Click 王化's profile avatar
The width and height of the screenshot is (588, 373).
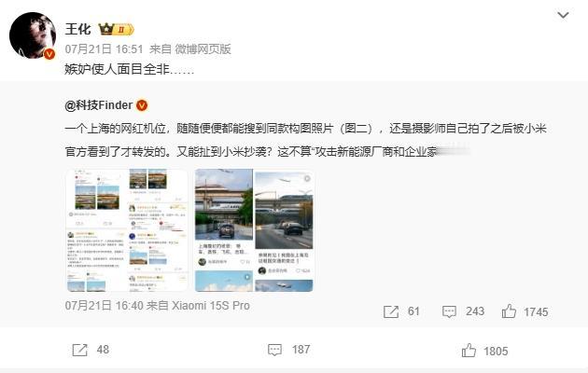pyautogui.click(x=33, y=35)
